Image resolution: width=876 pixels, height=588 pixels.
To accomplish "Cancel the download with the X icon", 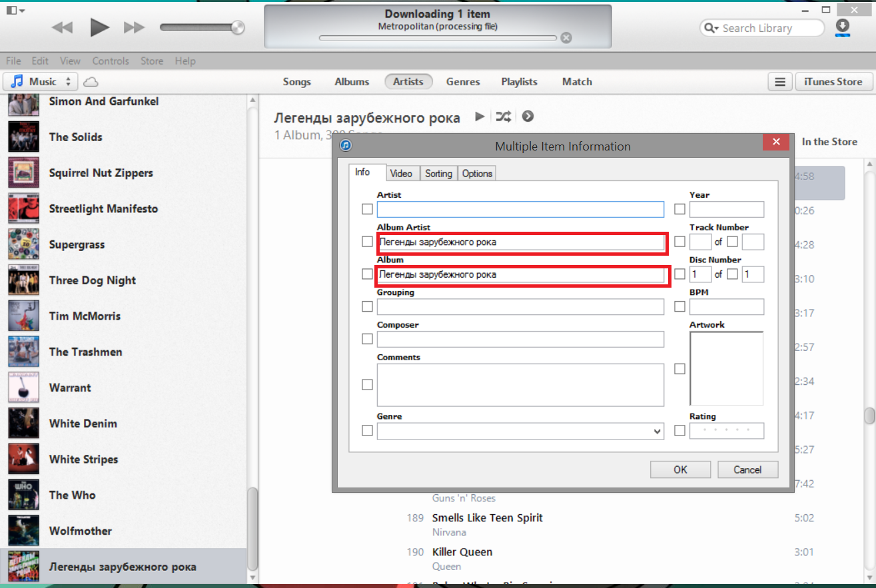I will click(566, 38).
